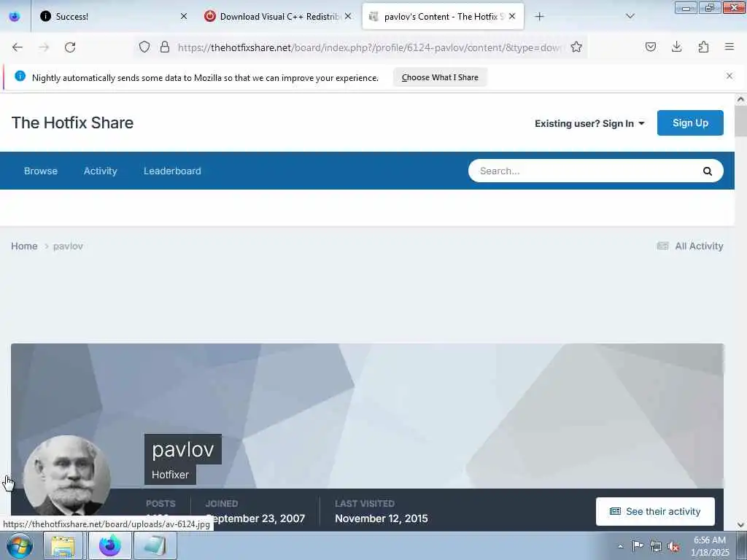
Task: Click the November 12, 2015 last visited date
Action: (381, 518)
